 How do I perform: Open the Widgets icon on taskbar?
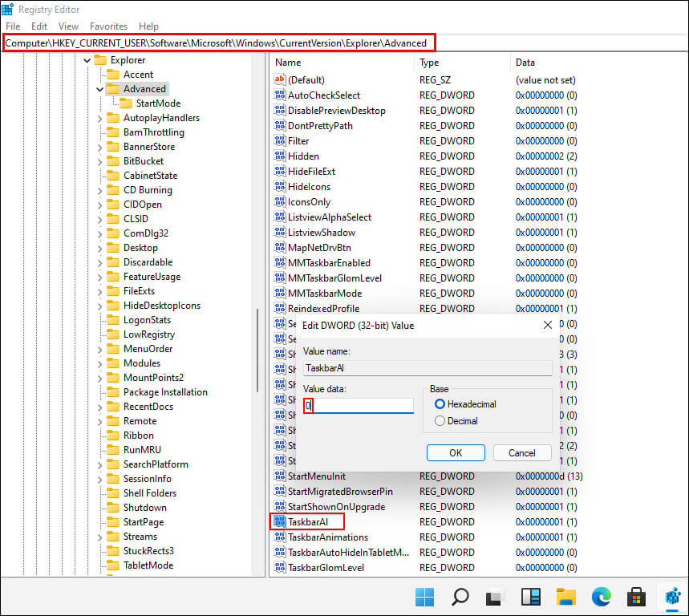531,597
